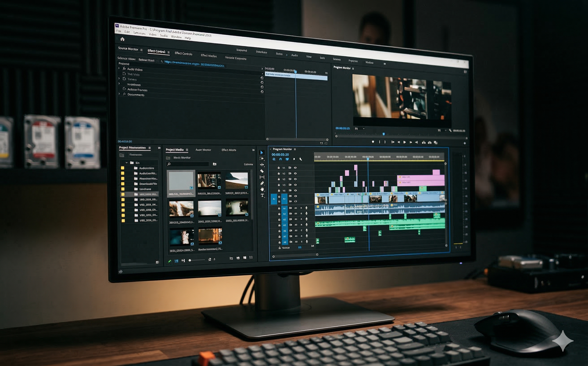Open the Window menu
Viewport: 588px width, 366px height.
pyautogui.click(x=176, y=37)
